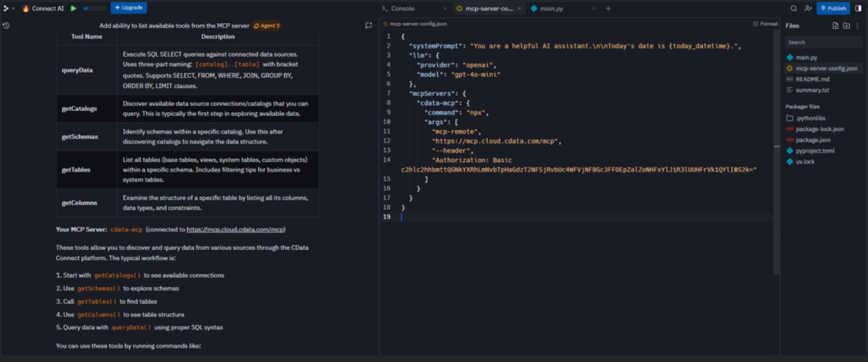Open the workspace menu dropdown arrow
The width and height of the screenshot is (868, 362).
click(x=13, y=8)
